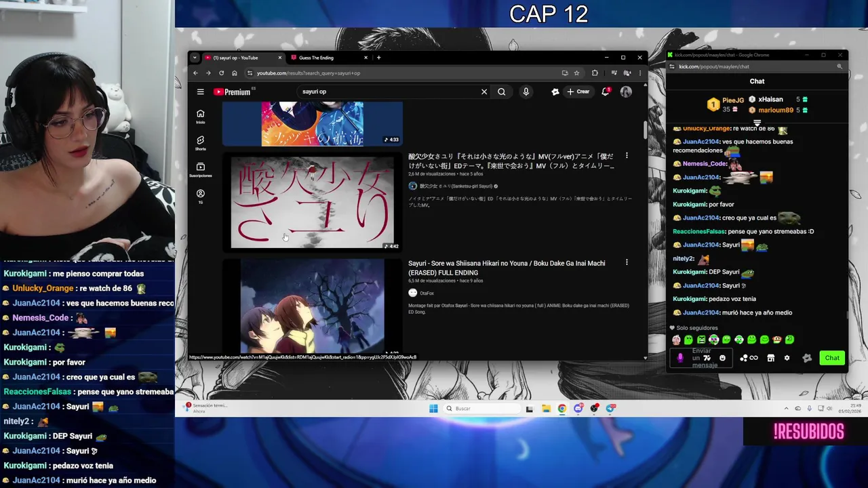Click PieeJG in Kick leaderboard
This screenshot has width=868, height=488.
(733, 100)
